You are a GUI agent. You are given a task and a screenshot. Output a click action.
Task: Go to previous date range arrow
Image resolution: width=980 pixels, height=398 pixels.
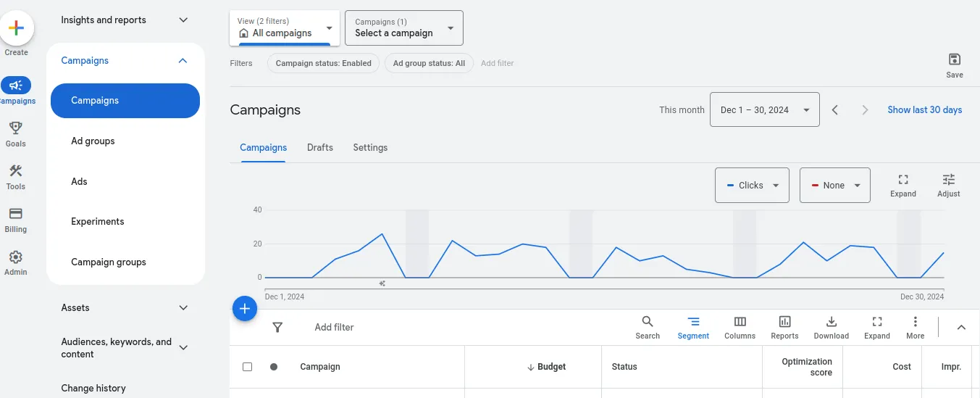(x=835, y=110)
